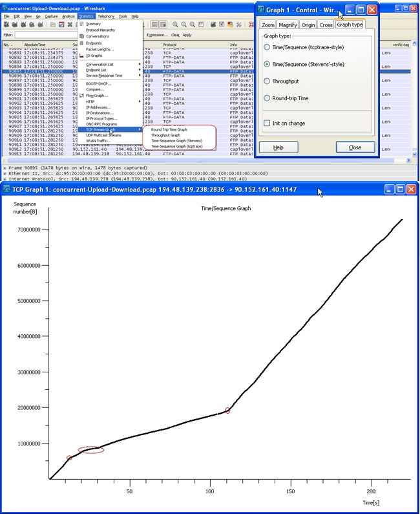Select Throughput graph type radio button
This screenshot has height=514, width=420.
[267, 81]
